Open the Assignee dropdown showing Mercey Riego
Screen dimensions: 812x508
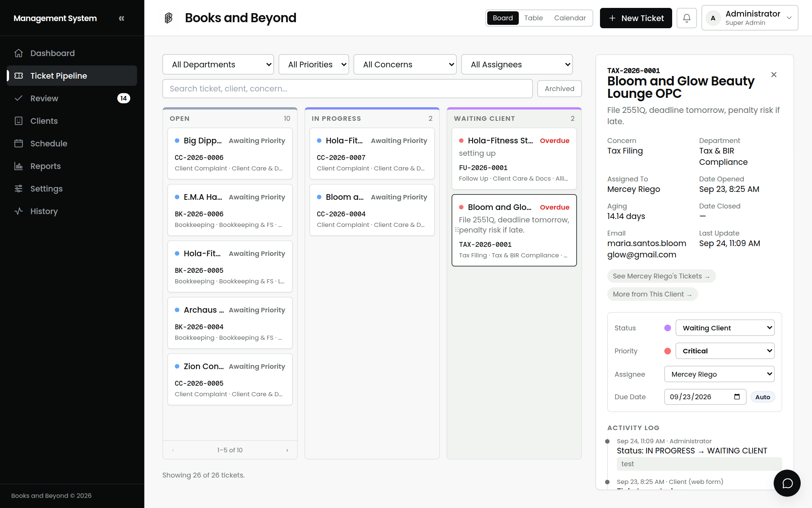click(x=719, y=374)
